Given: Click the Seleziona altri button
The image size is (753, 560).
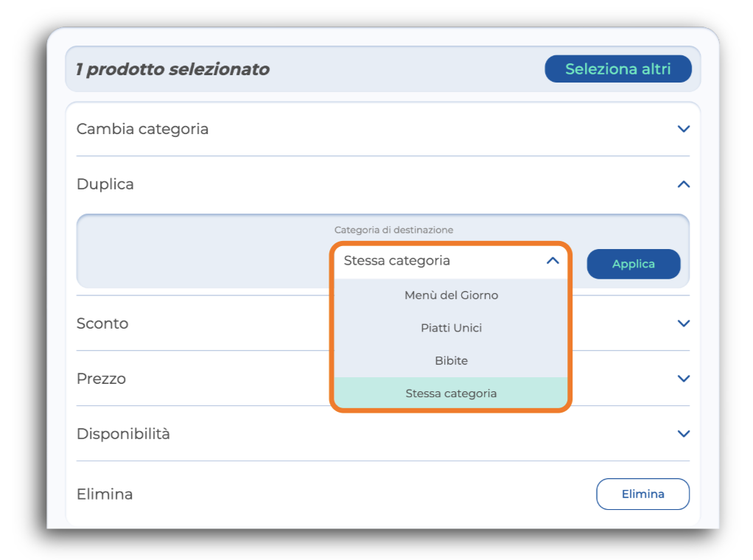Looking at the screenshot, I should click(617, 69).
